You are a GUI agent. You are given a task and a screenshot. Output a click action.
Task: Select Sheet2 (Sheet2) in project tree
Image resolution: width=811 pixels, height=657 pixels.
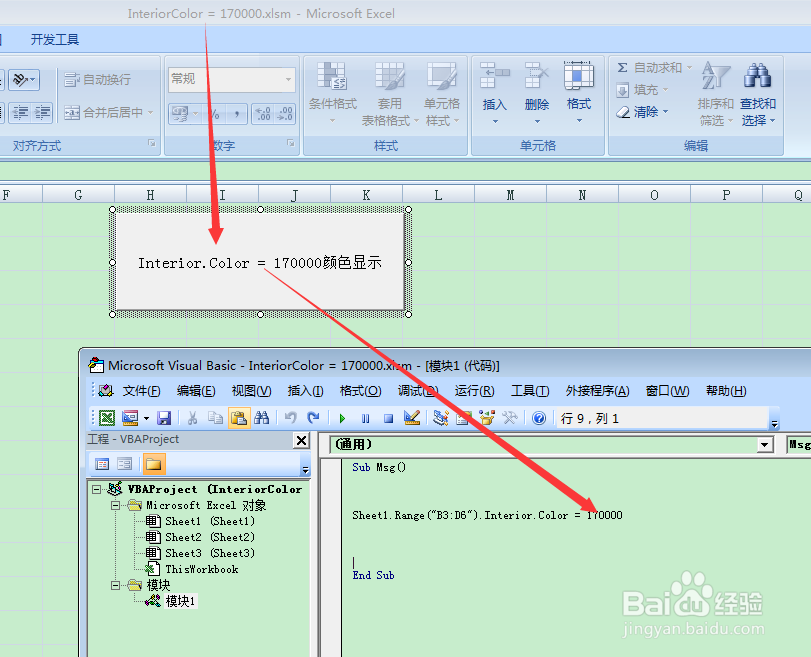[210, 537]
